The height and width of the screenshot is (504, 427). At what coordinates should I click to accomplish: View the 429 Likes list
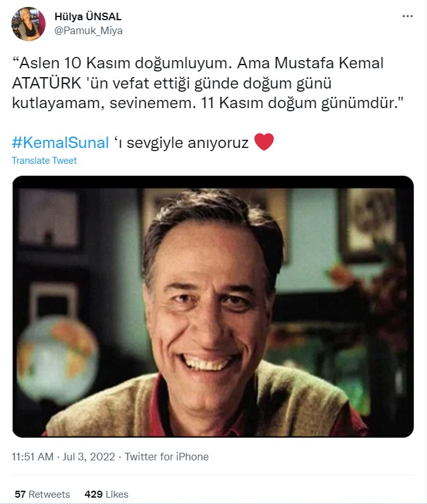tap(106, 494)
